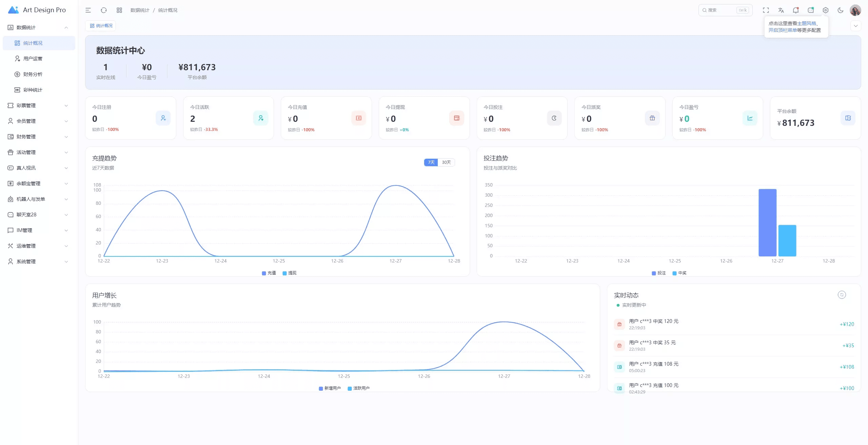Click the refresh page icon in the top bar
868x445 pixels.
tap(104, 10)
